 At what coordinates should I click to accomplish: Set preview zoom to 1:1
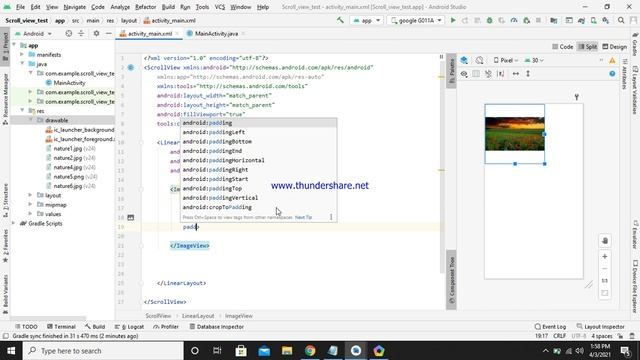coord(605,281)
